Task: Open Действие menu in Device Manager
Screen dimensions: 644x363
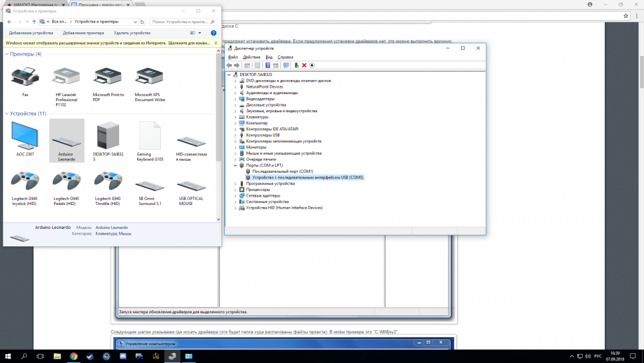Action: (251, 57)
